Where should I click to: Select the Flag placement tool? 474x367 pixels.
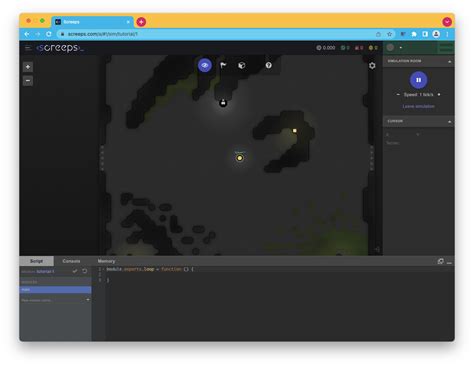tap(223, 65)
